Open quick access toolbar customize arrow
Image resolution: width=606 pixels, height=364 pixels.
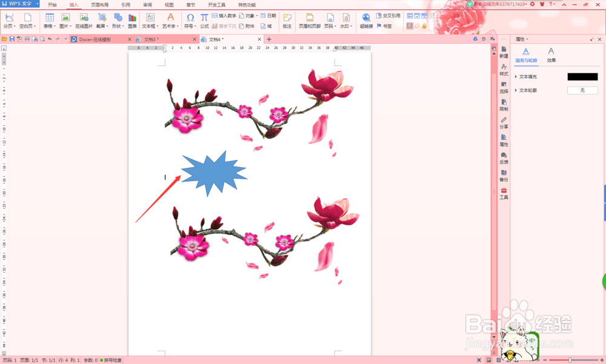65,39
